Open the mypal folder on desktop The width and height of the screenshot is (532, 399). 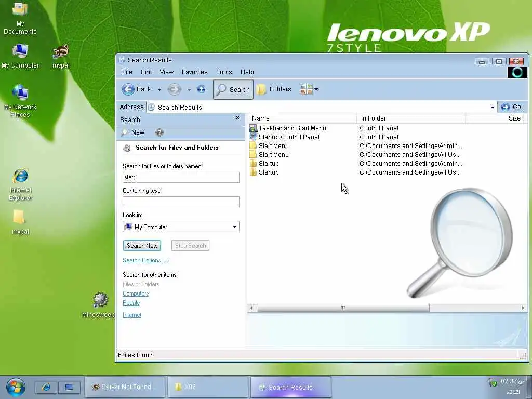click(20, 222)
